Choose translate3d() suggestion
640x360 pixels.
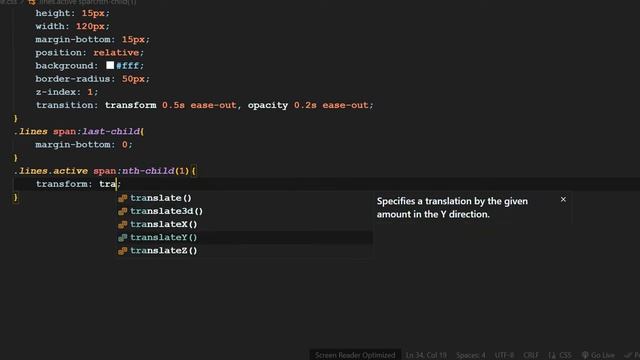coord(244,211)
